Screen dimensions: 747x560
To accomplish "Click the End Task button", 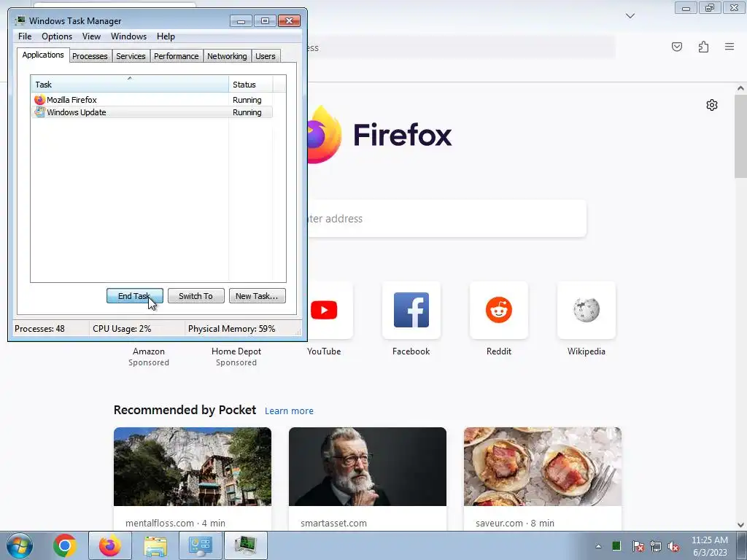I will (x=135, y=296).
